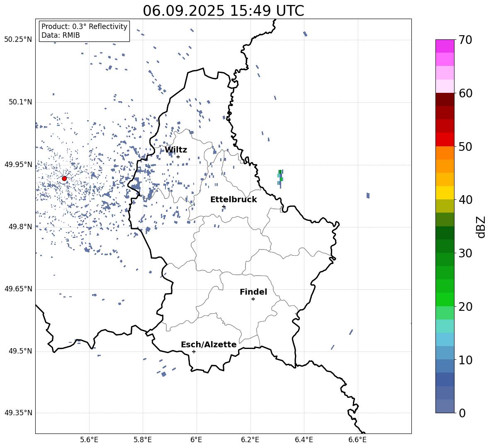This screenshot has width=491, height=448.
Task: Click the yellow 40 dBZ colorbar segment
Action: [x=445, y=193]
